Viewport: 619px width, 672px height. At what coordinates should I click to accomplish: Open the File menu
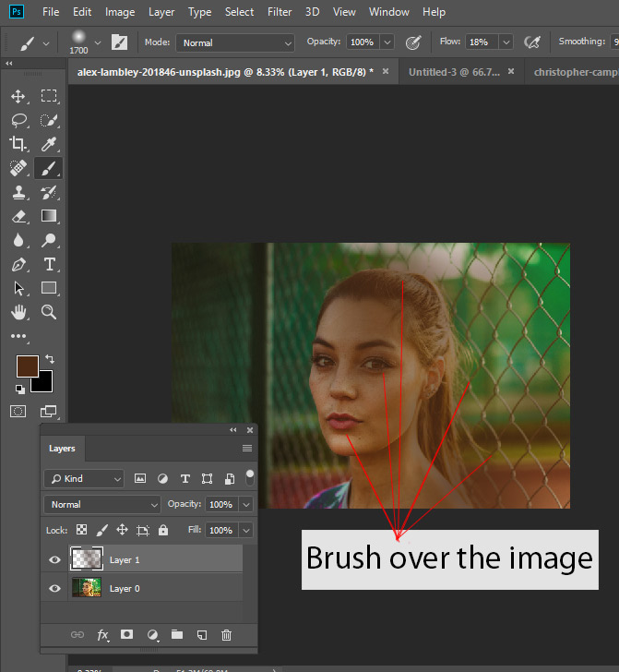pyautogui.click(x=51, y=12)
